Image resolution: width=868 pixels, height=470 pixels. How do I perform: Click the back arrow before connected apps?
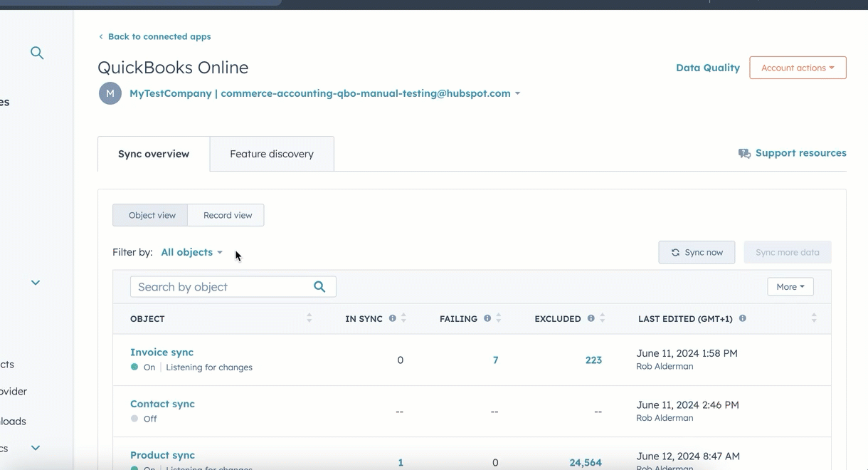101,36
